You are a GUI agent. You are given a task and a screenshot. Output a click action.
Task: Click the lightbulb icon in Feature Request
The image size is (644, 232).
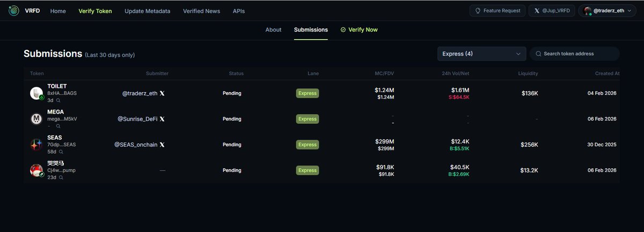tap(477, 11)
